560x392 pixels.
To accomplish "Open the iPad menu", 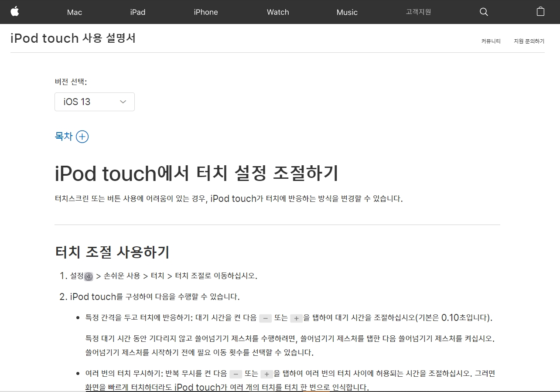I will [x=138, y=12].
